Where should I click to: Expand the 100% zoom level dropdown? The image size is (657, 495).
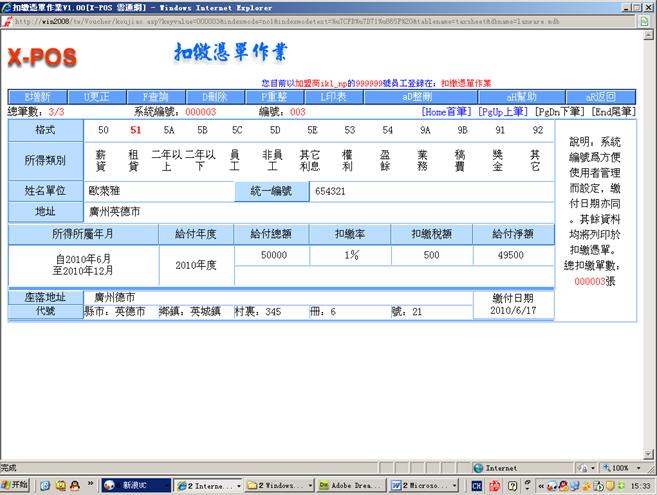pyautogui.click(x=624, y=467)
